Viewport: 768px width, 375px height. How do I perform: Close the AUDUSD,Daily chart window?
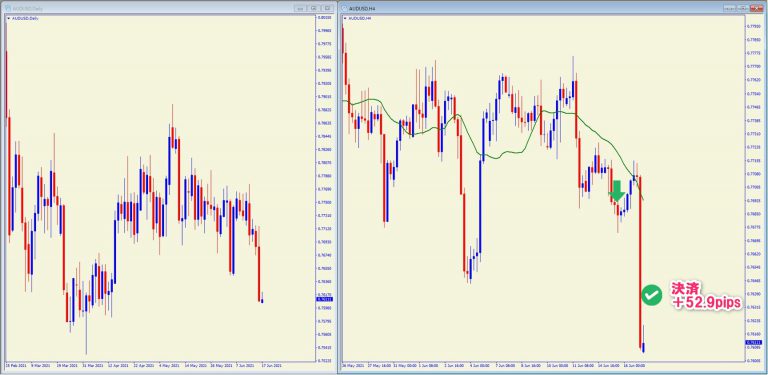click(x=328, y=8)
